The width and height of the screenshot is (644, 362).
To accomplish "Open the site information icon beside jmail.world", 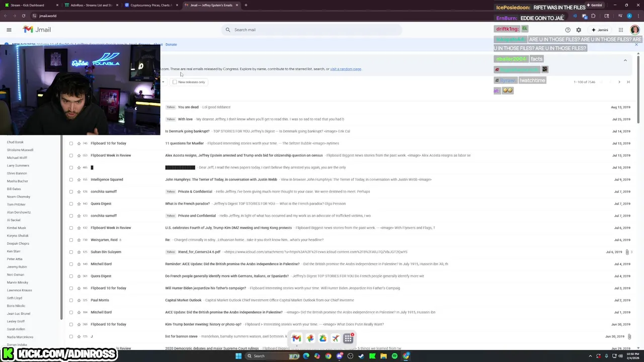I will tap(34, 16).
